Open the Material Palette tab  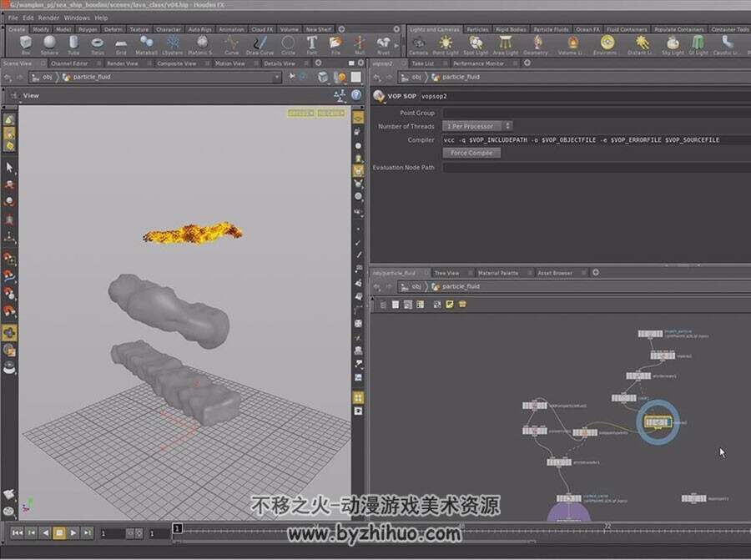pyautogui.click(x=498, y=273)
